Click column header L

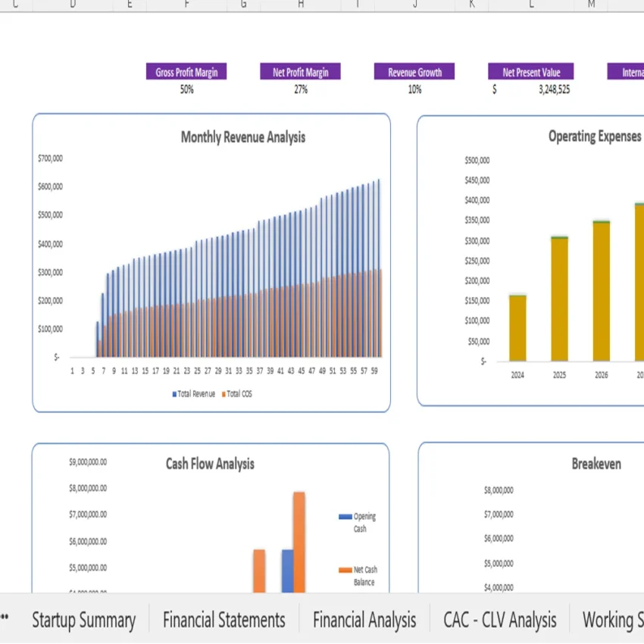click(530, 5)
